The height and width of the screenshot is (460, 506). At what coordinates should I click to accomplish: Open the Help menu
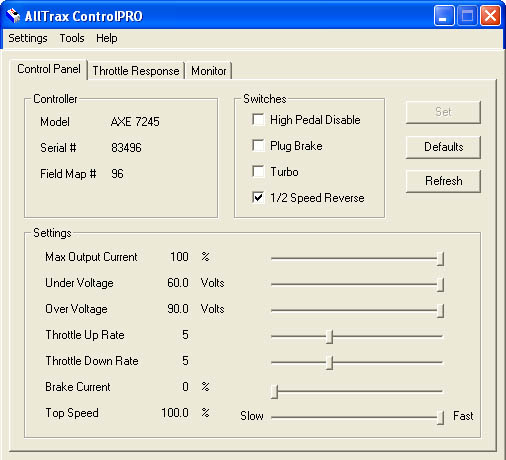tap(107, 38)
